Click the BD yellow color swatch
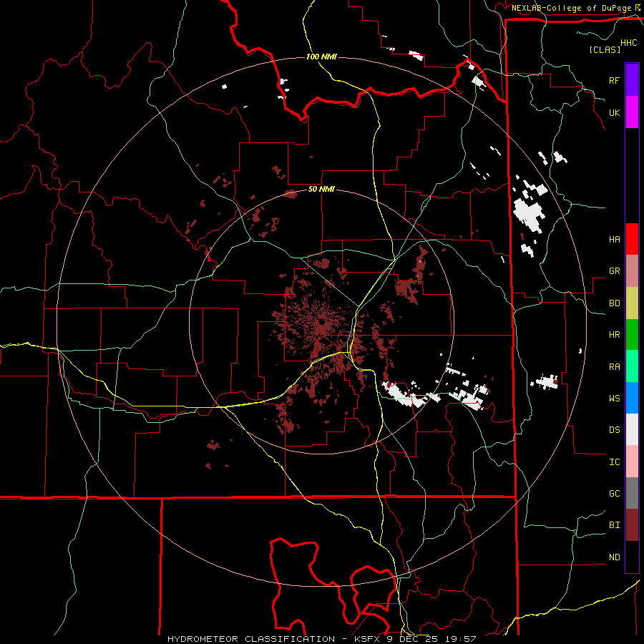Viewport: 644px width, 644px height. click(x=632, y=303)
